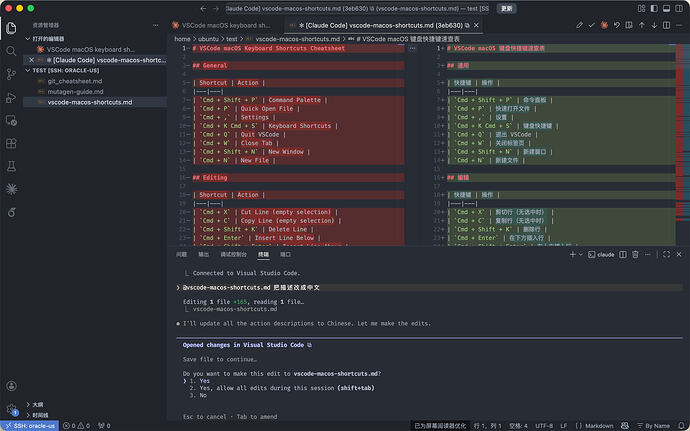Customize layout from the title bar icon

click(x=642, y=8)
